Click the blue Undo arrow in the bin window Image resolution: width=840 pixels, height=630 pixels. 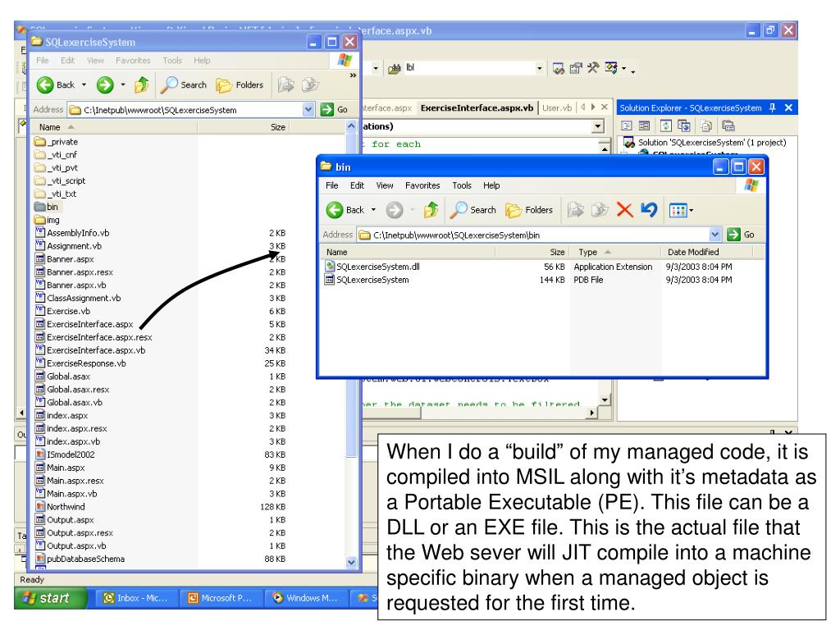tap(649, 210)
